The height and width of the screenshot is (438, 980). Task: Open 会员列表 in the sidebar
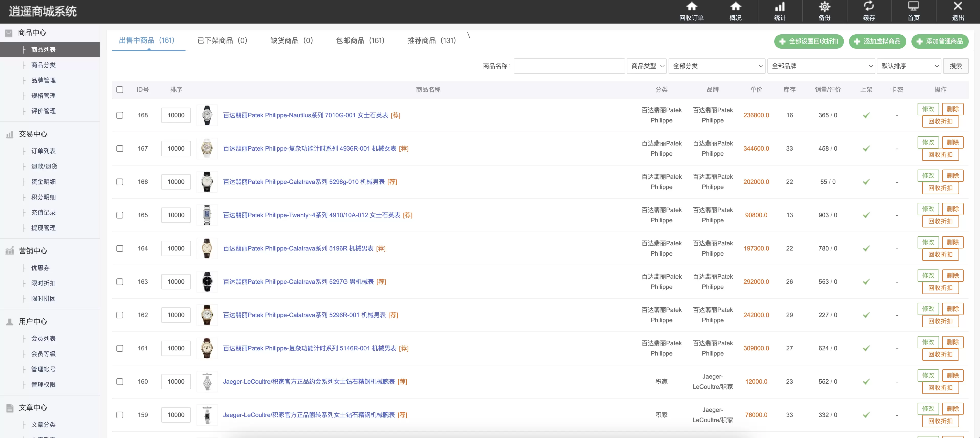pos(43,339)
